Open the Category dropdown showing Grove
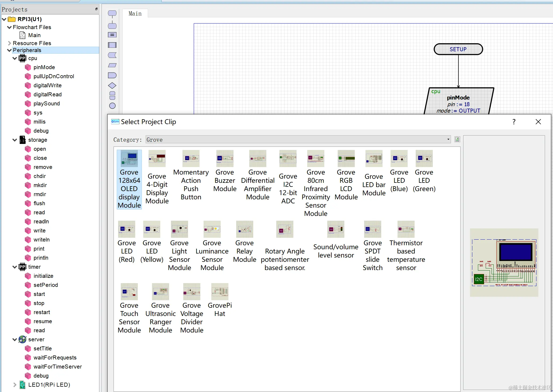 298,140
